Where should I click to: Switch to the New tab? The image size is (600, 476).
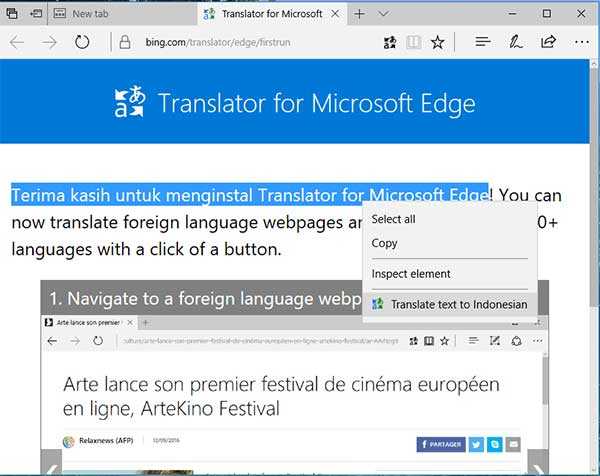coord(122,14)
